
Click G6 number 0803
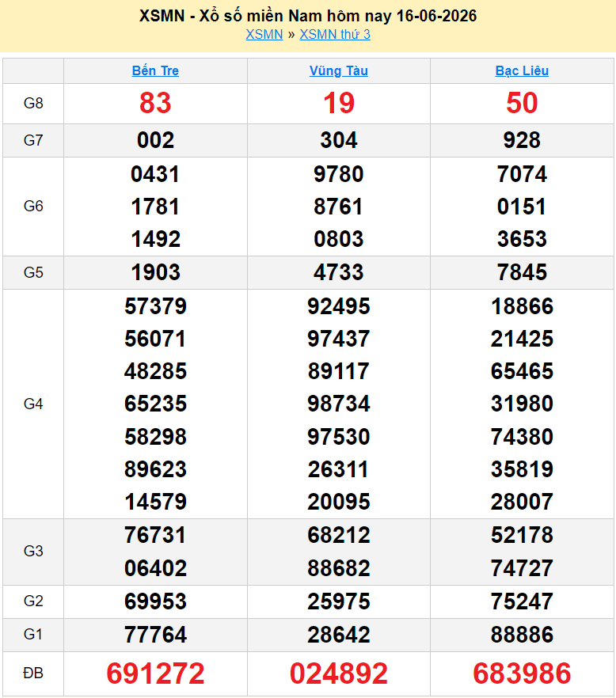[339, 239]
